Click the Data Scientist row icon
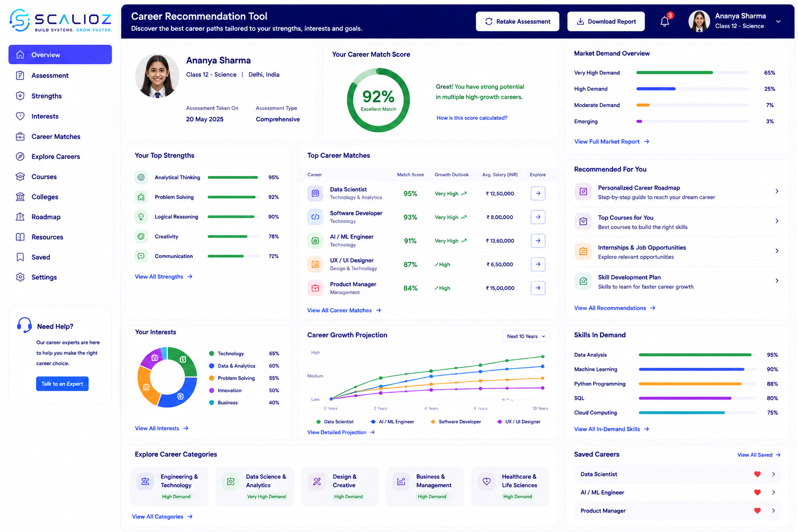 [x=315, y=193]
